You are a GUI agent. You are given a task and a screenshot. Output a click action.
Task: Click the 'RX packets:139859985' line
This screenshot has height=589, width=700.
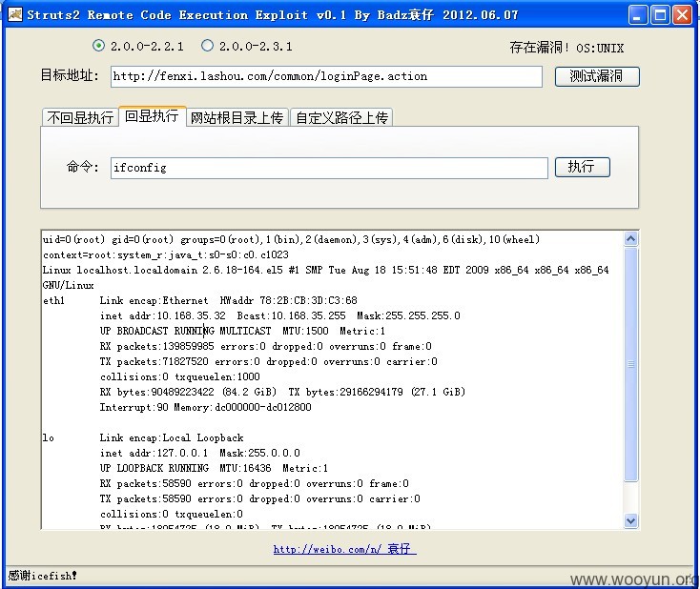(x=266, y=346)
